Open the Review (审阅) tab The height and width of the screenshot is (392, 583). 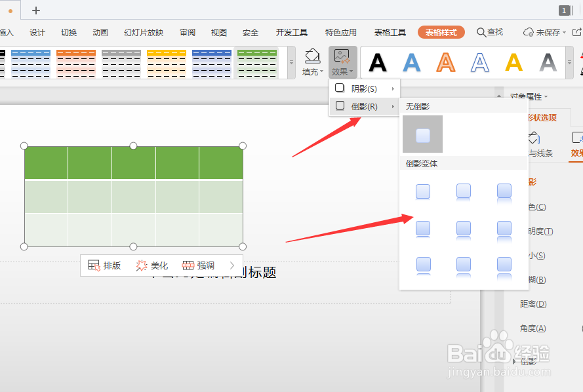[x=188, y=33]
